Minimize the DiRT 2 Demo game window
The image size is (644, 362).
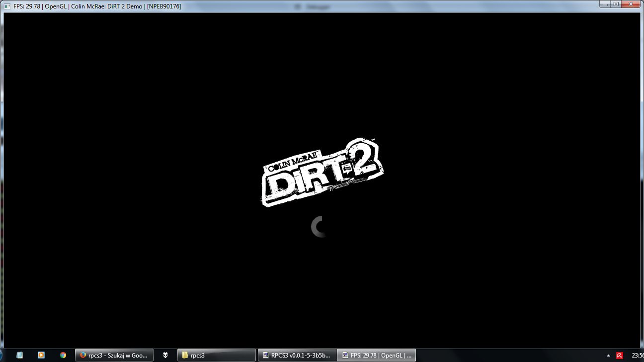pos(605,4)
